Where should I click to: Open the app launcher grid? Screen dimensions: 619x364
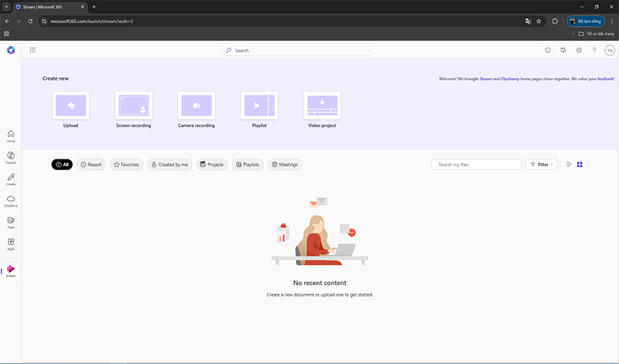pyautogui.click(x=33, y=50)
